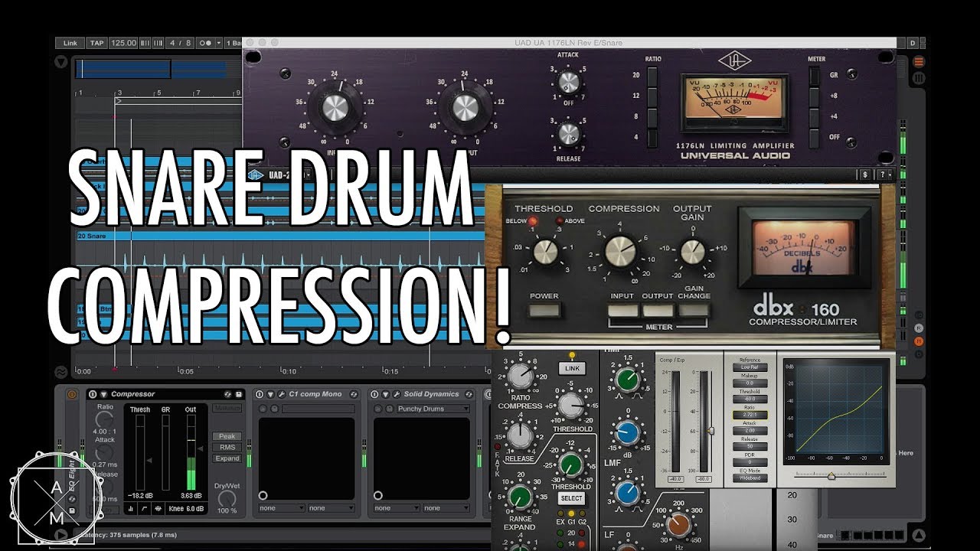Viewport: 980px width, 551px height.
Task: Click the Knee 6.0 dB value
Action: [x=188, y=509]
